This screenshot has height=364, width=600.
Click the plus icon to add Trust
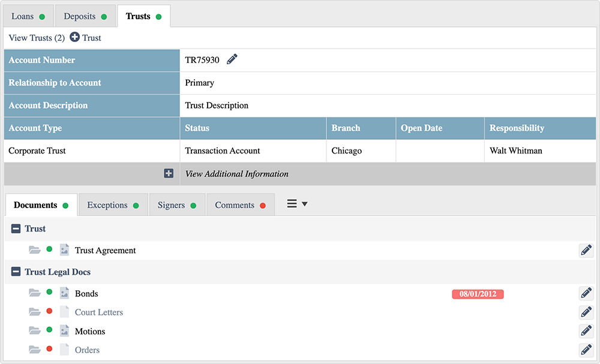click(x=75, y=38)
